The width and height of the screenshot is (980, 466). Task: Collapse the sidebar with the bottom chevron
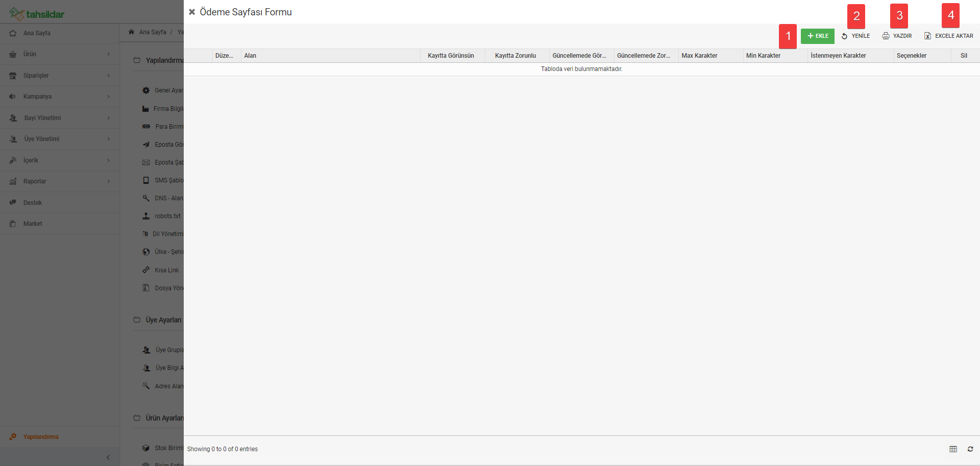[108, 457]
